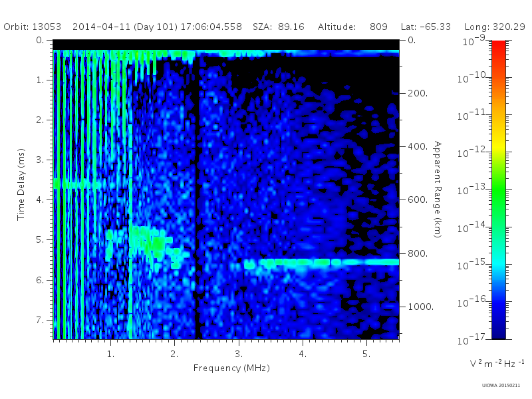This screenshot has width=532, height=399.
Task: Click the 'Time Delay (ms)' axis title
Action: pos(21,184)
